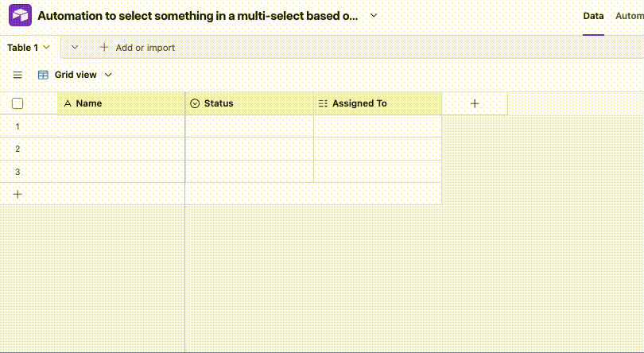Screen dimensions: 644x353
Task: Click the Grid view table icon
Action: click(x=43, y=75)
